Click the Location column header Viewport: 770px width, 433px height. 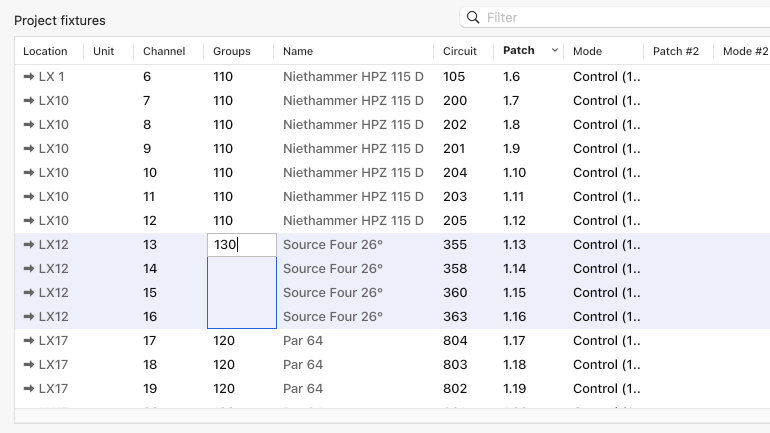pos(45,51)
